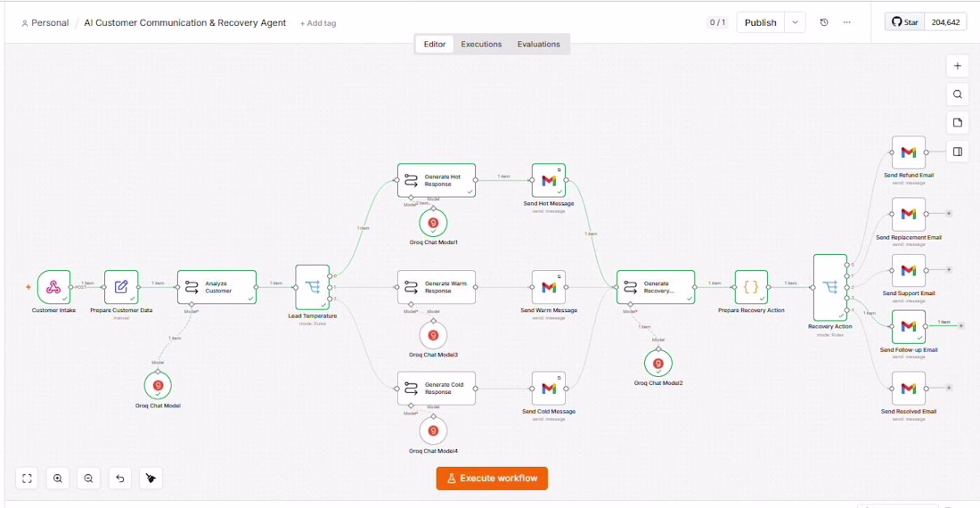The width and height of the screenshot is (980, 508).
Task: Click plus connector after Send Support Email
Action: [x=949, y=270]
